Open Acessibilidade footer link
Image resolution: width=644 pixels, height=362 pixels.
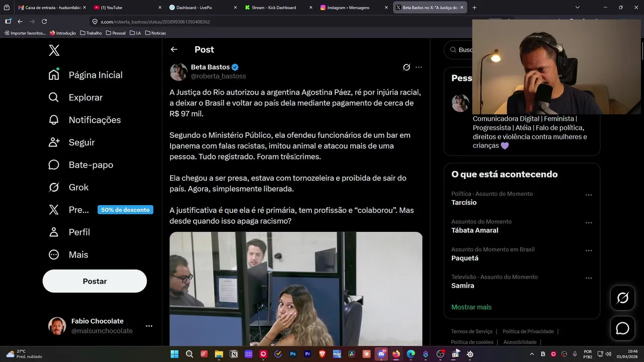(x=520, y=342)
